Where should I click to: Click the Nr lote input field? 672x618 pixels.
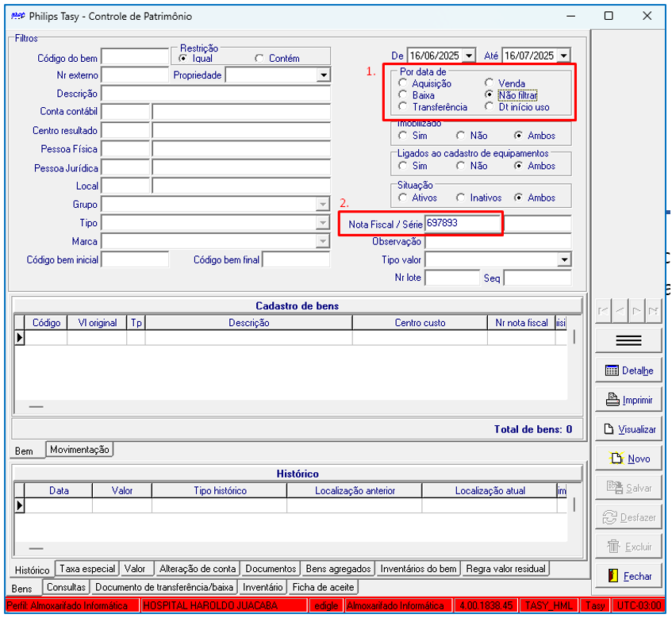click(x=452, y=278)
